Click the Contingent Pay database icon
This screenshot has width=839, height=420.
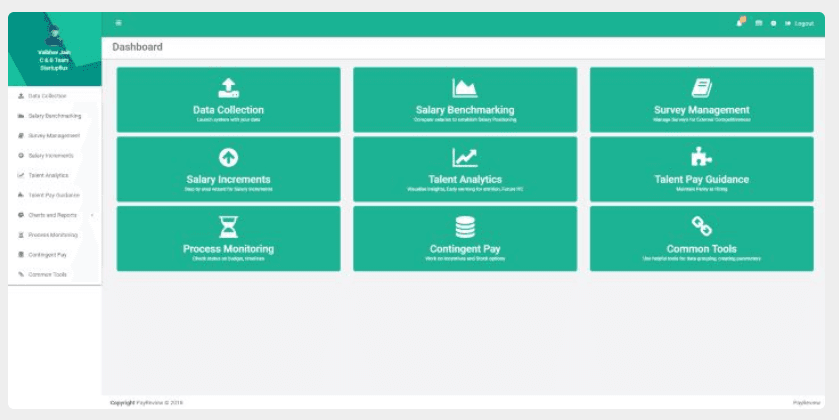coord(464,226)
